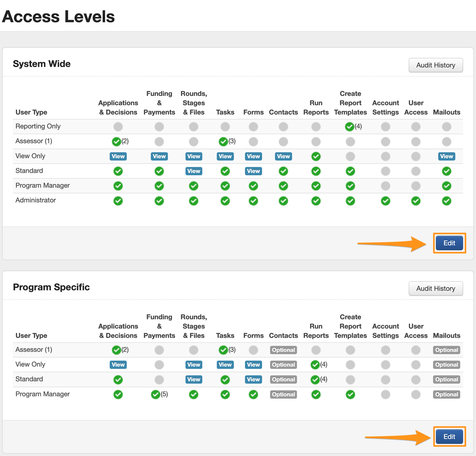This screenshot has height=456, width=476.
Task: Click grey circle for System Wide Program Manager Account Settings
Action: coord(385,186)
